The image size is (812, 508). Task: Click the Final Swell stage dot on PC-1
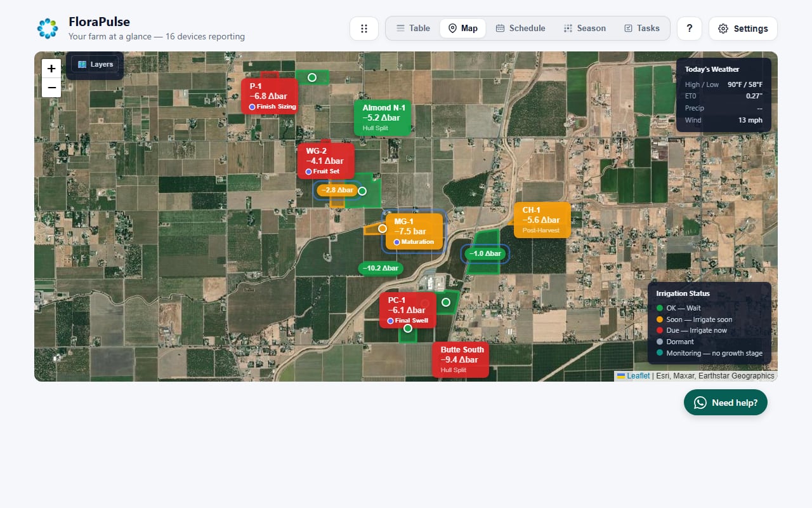391,321
